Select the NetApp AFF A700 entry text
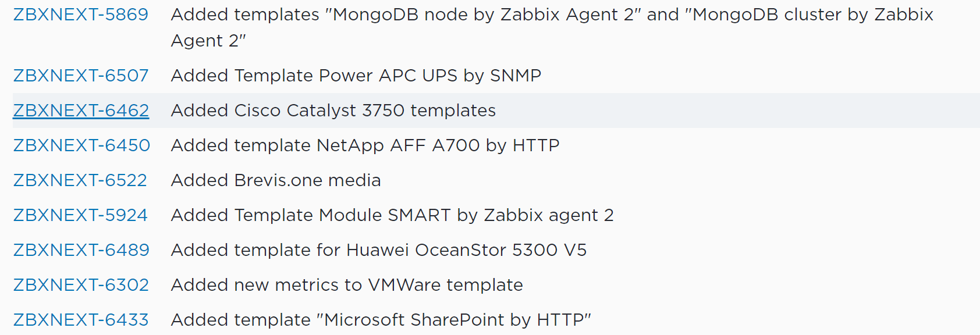Viewport: 980px width, 335px height. (364, 145)
